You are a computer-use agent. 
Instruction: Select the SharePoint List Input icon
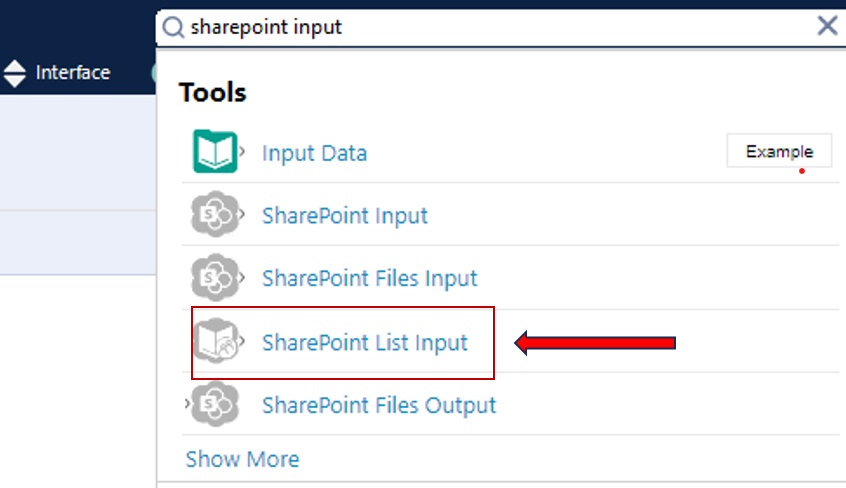tap(216, 341)
